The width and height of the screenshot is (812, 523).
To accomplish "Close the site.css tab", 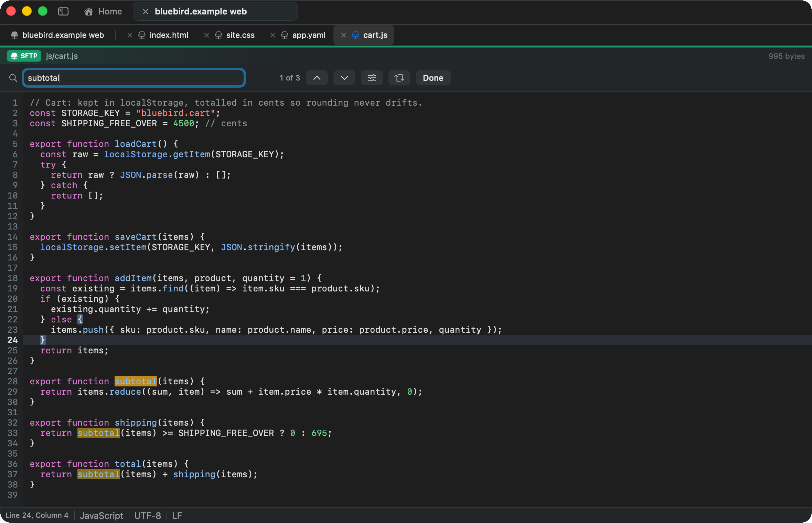I will coord(206,35).
